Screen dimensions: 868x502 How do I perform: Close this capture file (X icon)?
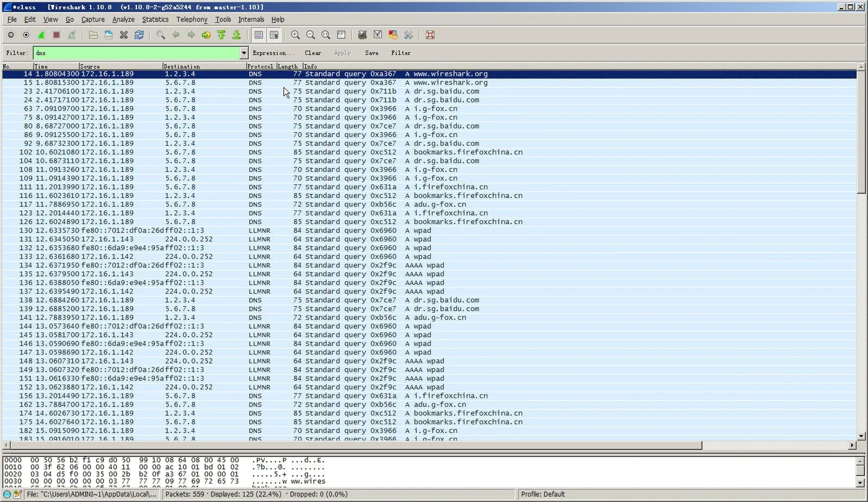[x=124, y=35]
